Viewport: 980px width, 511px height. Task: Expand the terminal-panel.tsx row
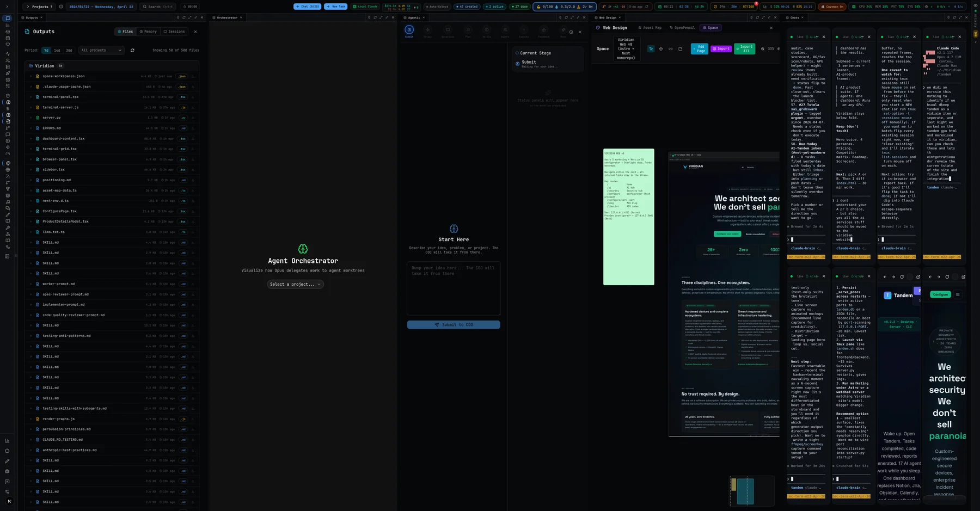tap(31, 97)
